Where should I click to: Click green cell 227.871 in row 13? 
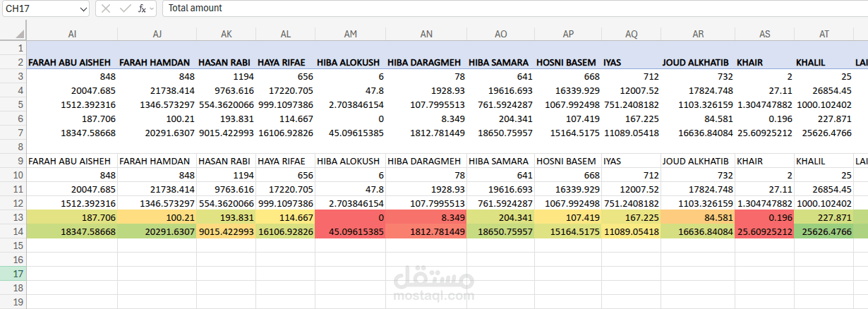point(824,217)
